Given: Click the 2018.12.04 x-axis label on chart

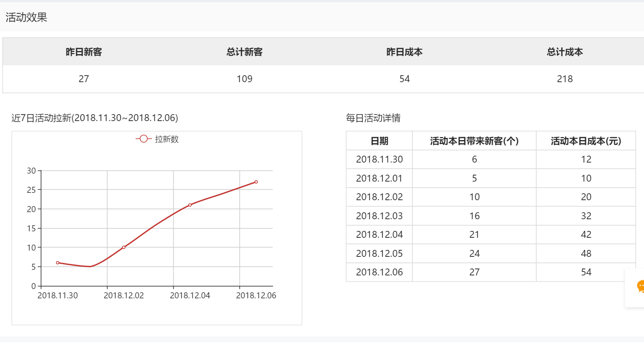Looking at the screenshot, I should 190,296.
